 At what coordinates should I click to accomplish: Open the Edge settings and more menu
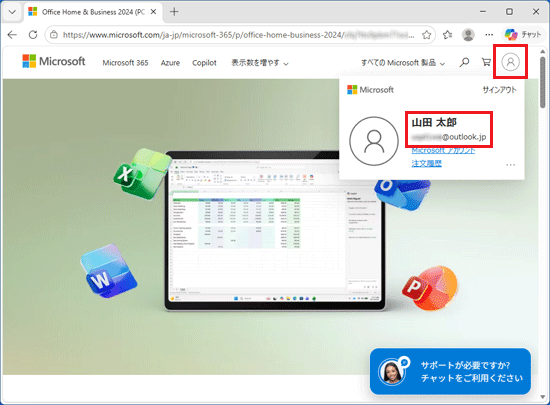[x=489, y=35]
